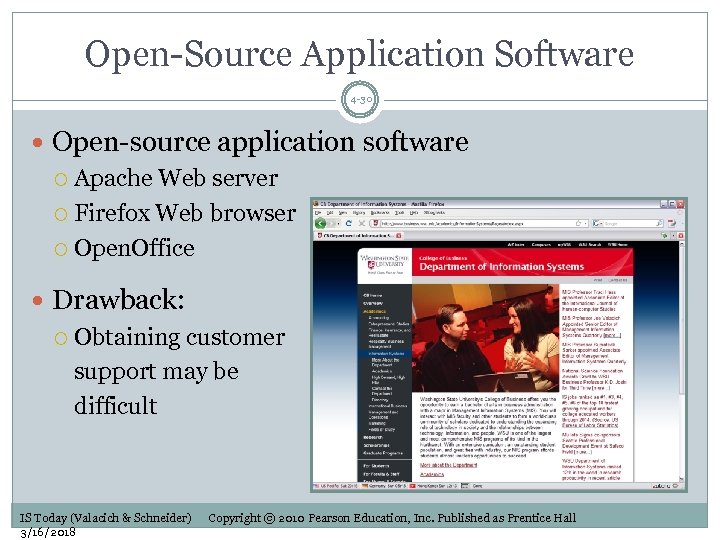
Task: Open the search engine selector dropdown
Action: [x=597, y=223]
